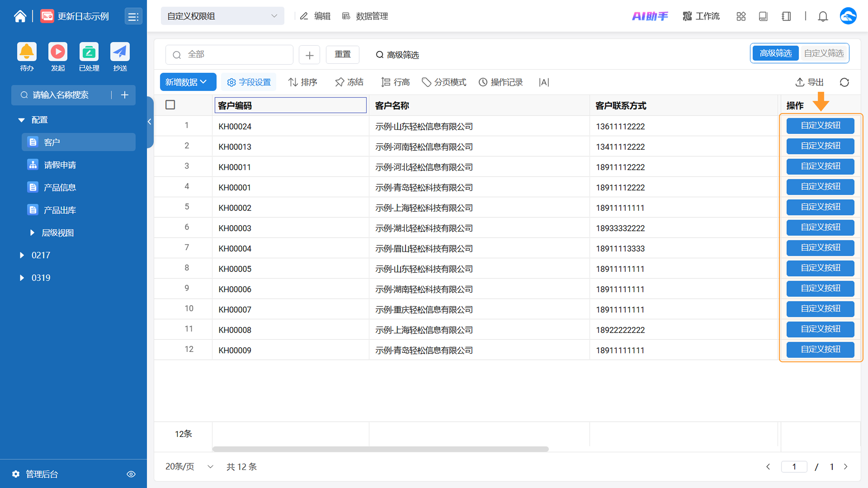Click the 重置 reset button
Viewport: 868px width, 488px height.
pos(342,54)
